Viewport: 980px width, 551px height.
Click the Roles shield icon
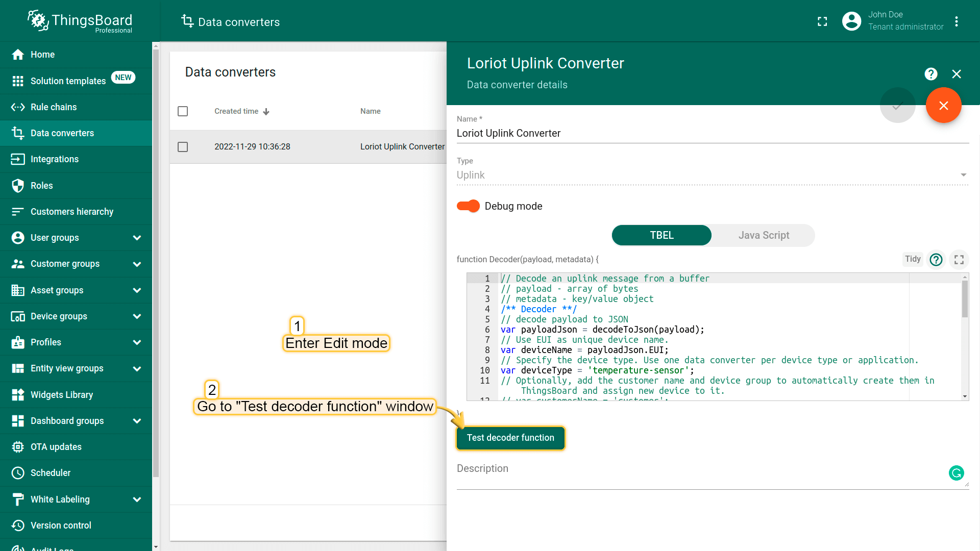pyautogui.click(x=18, y=186)
